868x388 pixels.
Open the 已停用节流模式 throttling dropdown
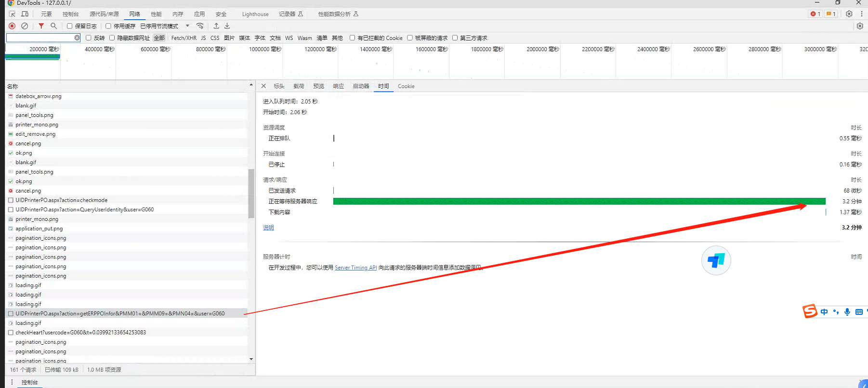click(164, 26)
